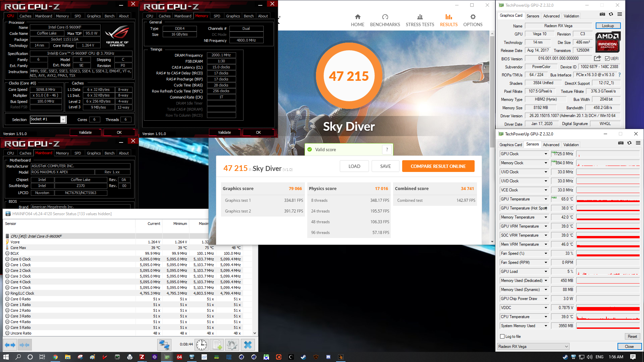This screenshot has height=362, width=644.
Task: Click volume icon in system tray
Action: 589,357
